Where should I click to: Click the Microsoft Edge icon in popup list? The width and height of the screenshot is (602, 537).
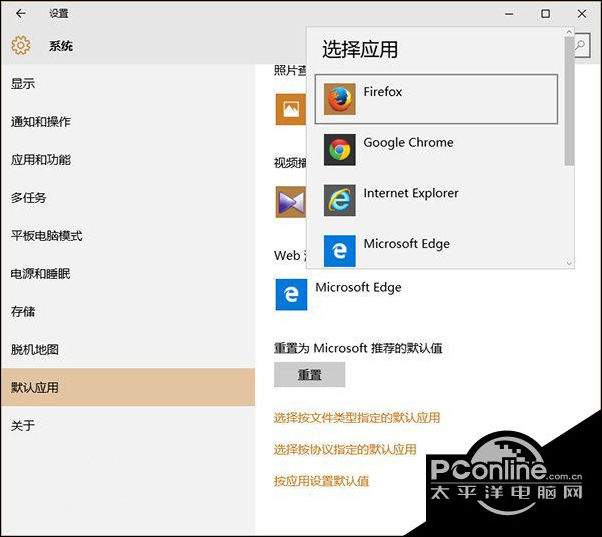pyautogui.click(x=339, y=251)
